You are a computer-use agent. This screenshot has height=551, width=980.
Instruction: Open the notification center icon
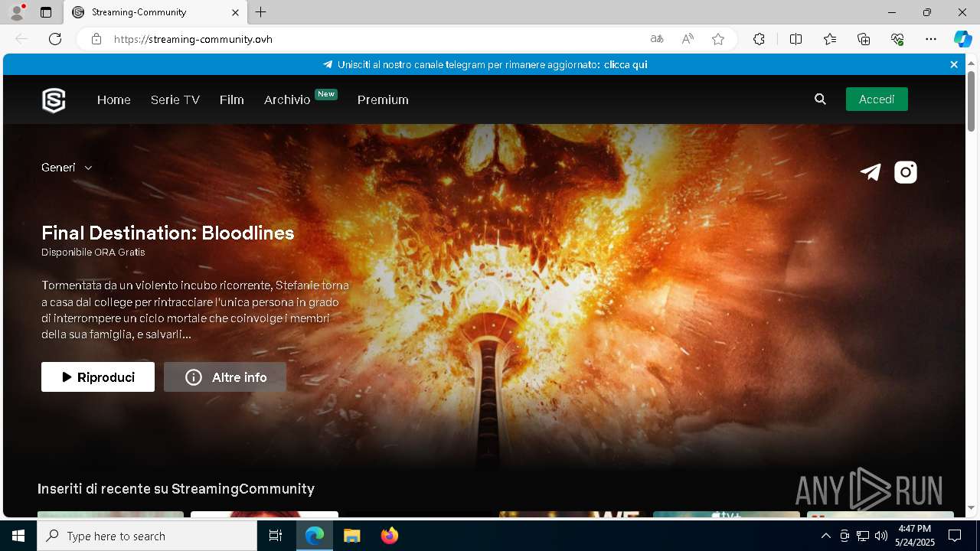pos(954,536)
